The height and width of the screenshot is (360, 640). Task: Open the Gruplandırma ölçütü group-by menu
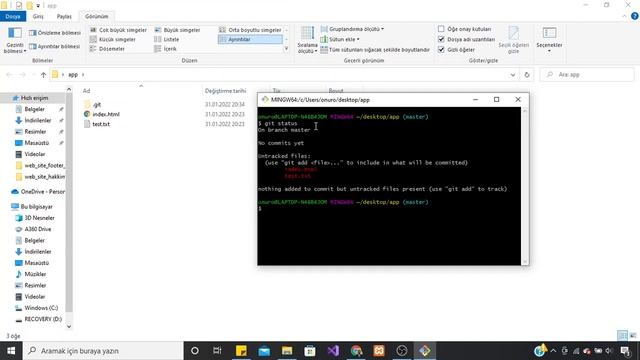(x=352, y=29)
